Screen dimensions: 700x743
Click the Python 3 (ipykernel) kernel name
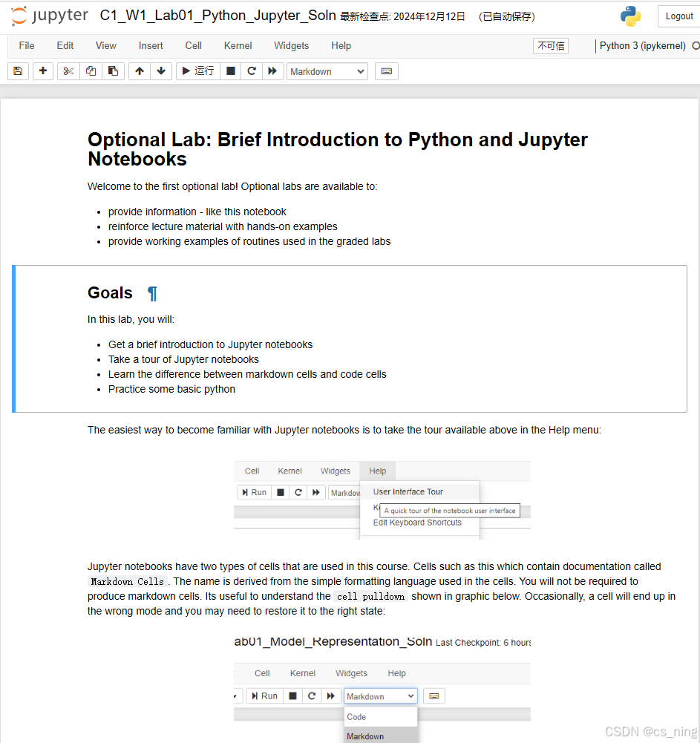coord(643,45)
